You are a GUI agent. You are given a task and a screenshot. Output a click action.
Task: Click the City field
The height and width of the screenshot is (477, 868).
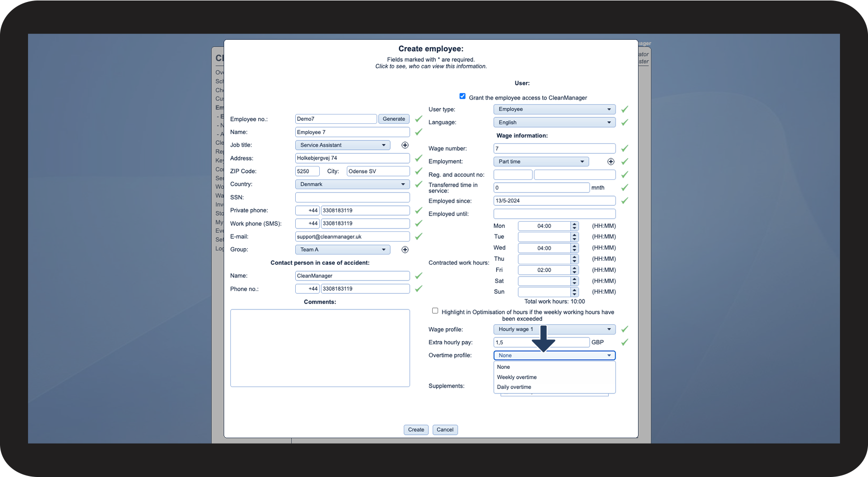tap(378, 171)
